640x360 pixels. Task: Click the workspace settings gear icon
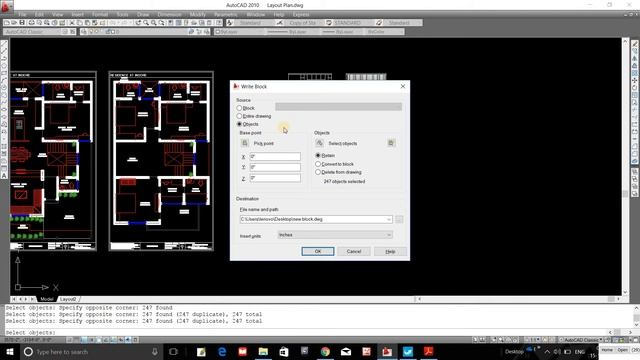[x=65, y=31]
